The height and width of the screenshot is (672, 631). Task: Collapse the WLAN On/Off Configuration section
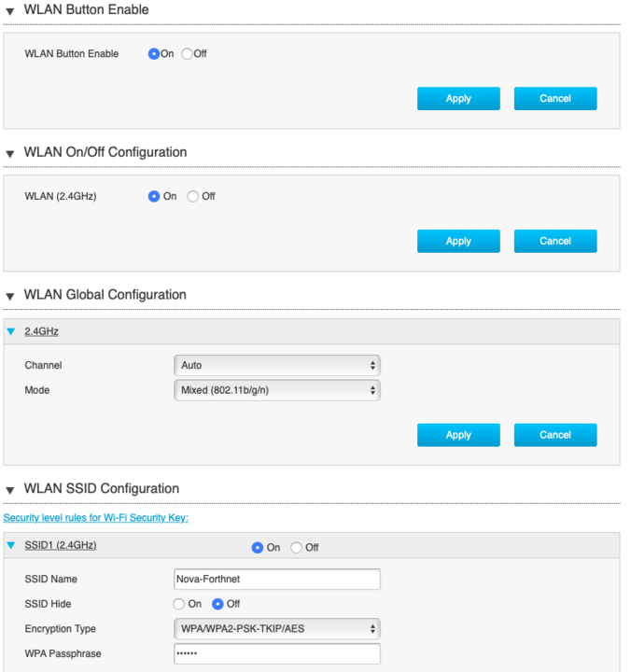[x=10, y=154]
